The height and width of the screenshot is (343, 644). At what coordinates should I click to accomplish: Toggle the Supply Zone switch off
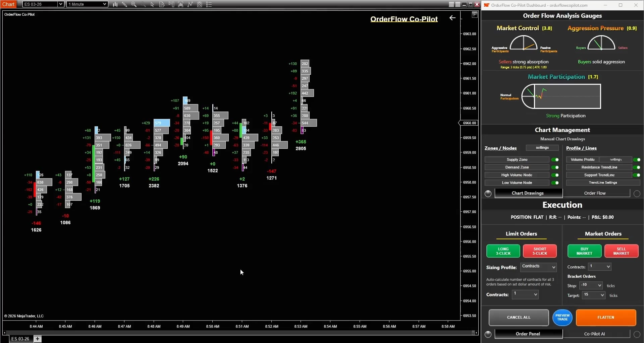tap(555, 160)
